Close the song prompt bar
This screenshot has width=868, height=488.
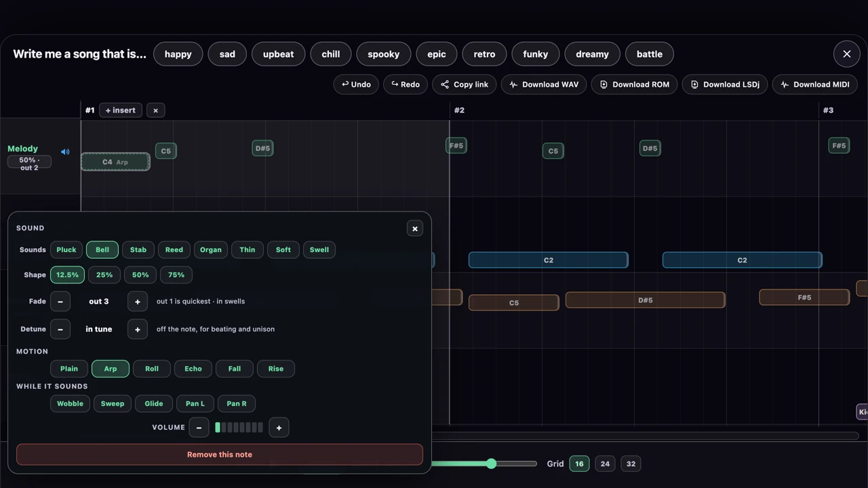click(x=846, y=54)
